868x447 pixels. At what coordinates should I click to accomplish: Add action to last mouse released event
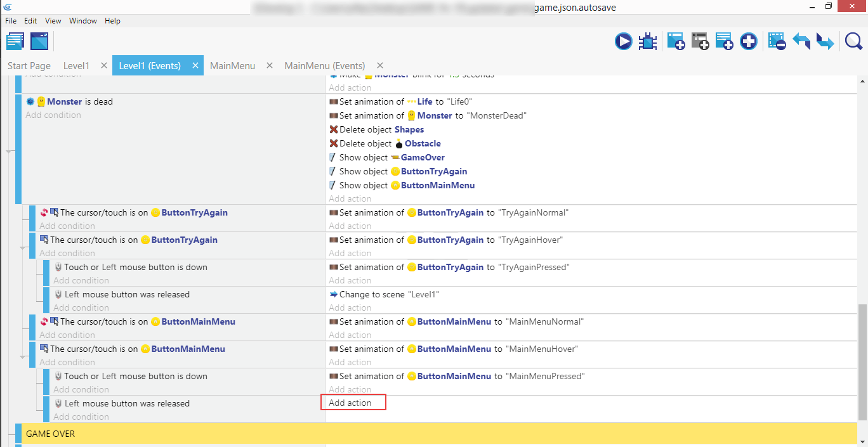[350, 403]
